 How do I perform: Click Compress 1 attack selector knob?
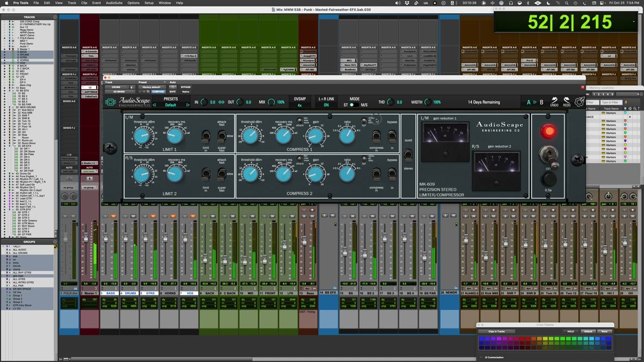tap(300, 120)
